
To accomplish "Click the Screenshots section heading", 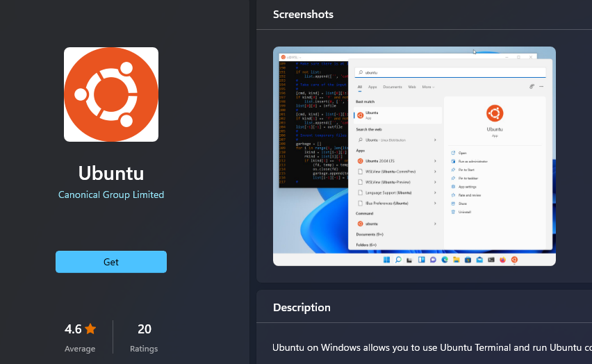I will pyautogui.click(x=303, y=15).
